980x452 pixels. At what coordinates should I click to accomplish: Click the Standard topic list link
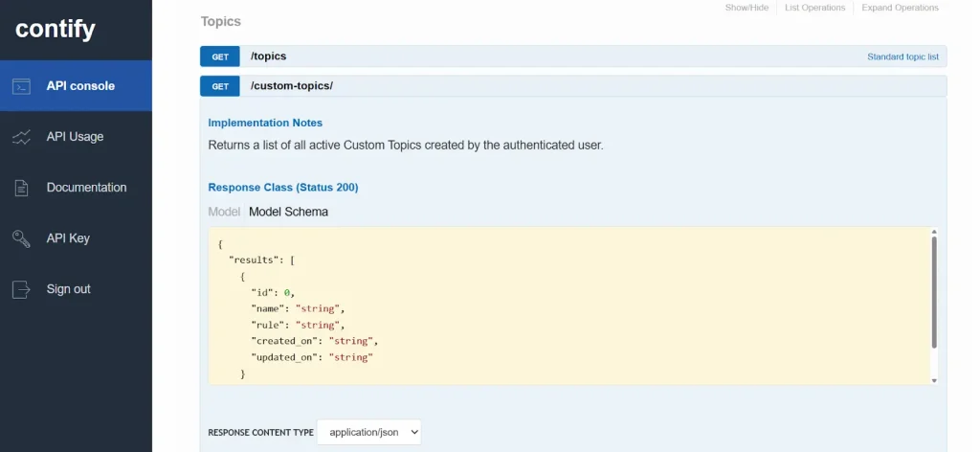[902, 56]
